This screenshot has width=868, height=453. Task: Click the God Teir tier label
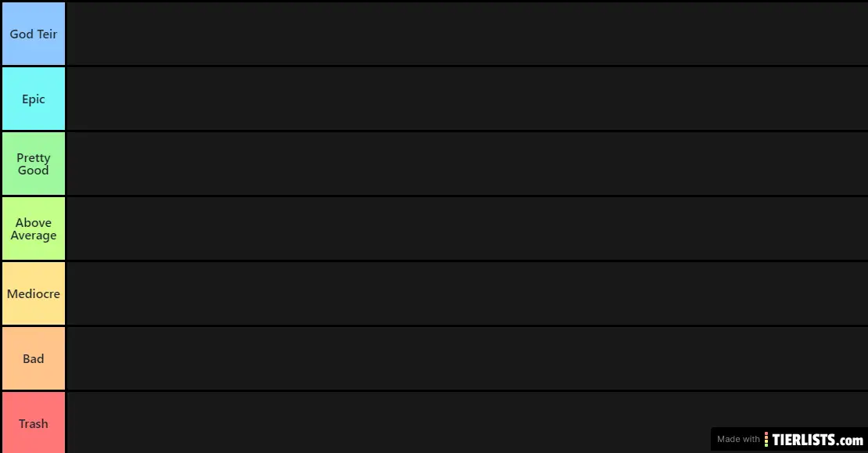[x=34, y=34]
